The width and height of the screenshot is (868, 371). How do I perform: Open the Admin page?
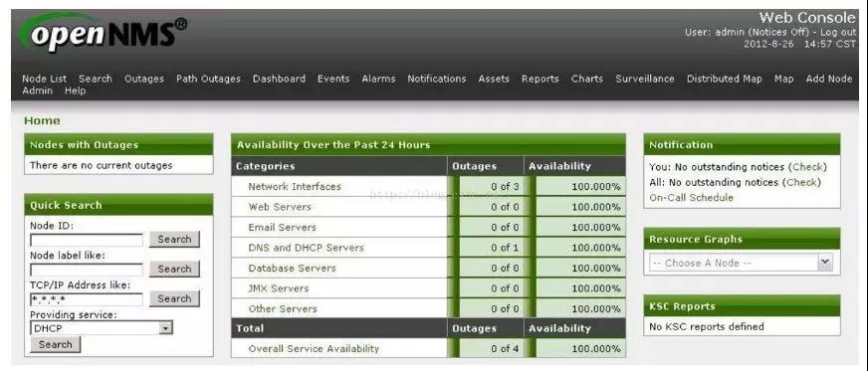tap(37, 91)
